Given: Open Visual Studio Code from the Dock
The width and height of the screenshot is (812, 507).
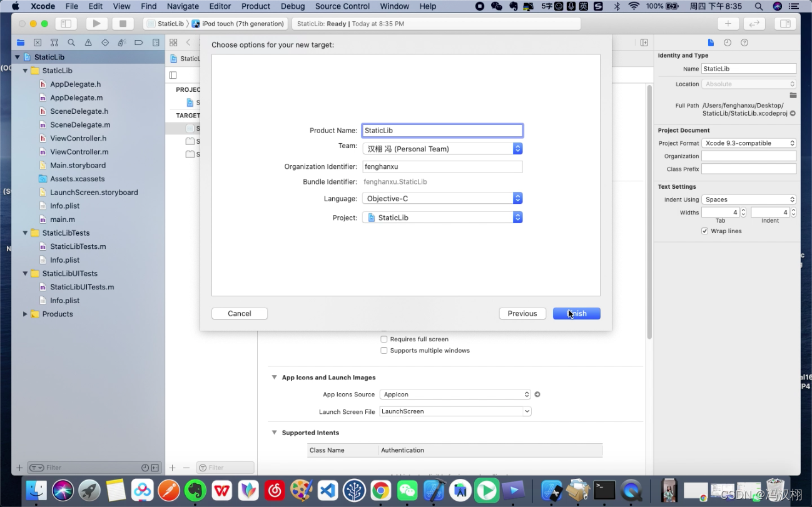Looking at the screenshot, I should pos(328,491).
